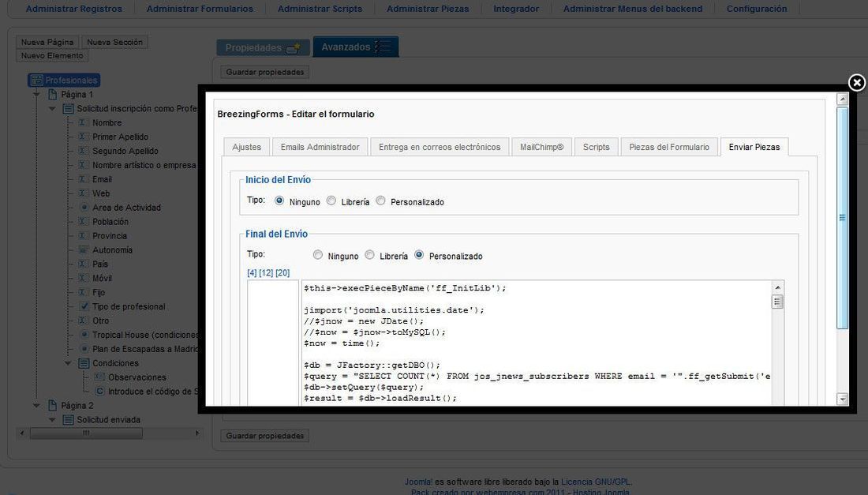Click the Tropical House radio icon
Image resolution: width=868 pixels, height=495 pixels.
point(84,335)
